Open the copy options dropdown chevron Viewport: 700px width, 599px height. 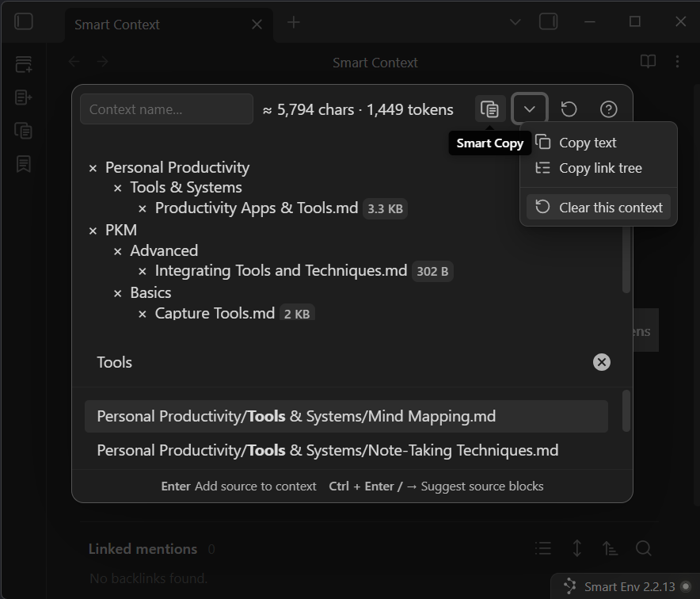(530, 109)
